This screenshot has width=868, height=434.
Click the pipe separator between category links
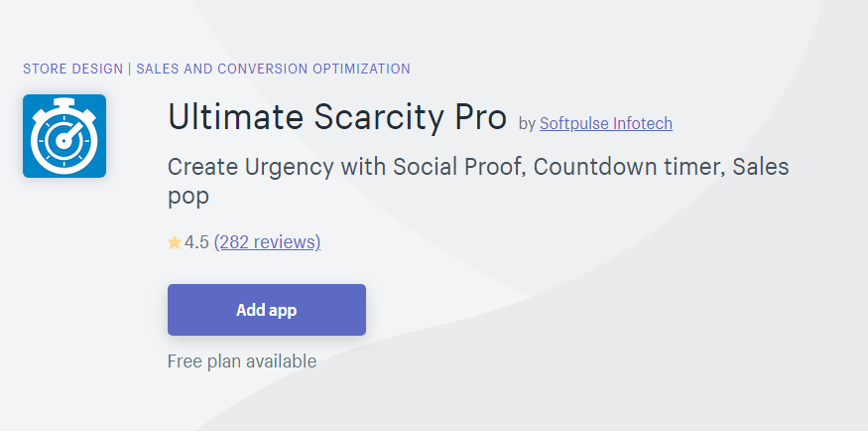(x=130, y=69)
